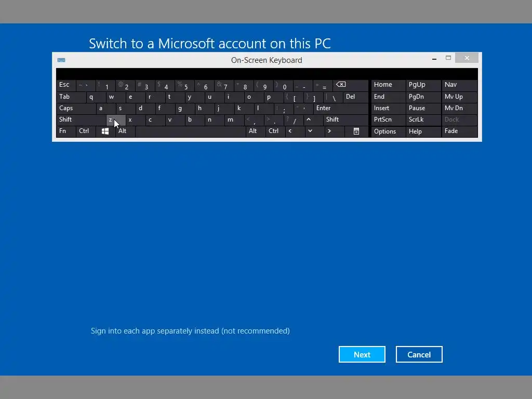The image size is (532, 399).
Task: Toggle the left Shift key
Action: (81, 120)
